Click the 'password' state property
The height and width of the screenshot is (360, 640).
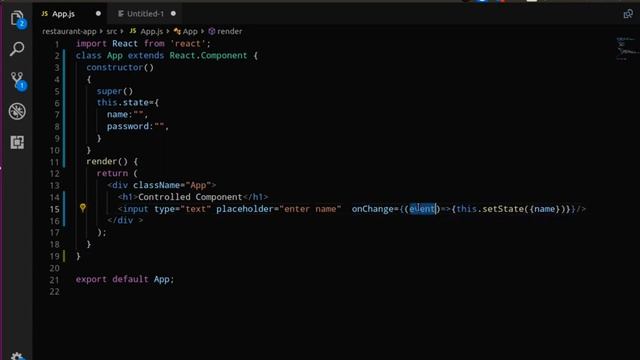(128, 127)
